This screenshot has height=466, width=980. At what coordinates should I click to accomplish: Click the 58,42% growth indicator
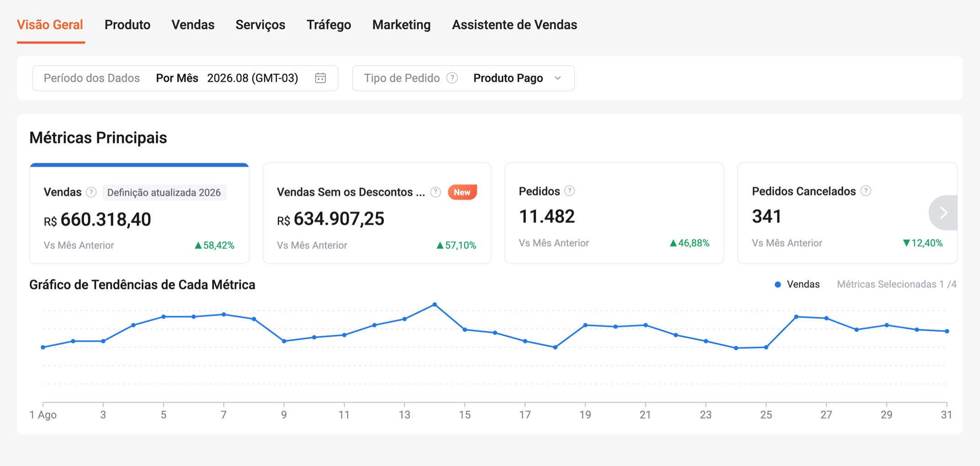214,245
